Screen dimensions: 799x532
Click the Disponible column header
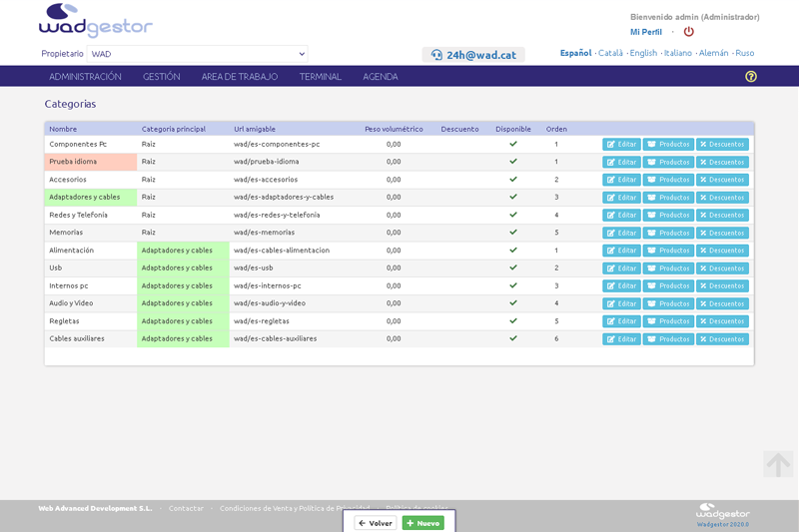click(x=513, y=130)
